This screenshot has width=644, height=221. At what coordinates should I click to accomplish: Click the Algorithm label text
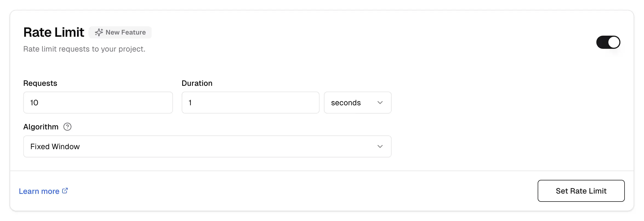[x=41, y=127]
